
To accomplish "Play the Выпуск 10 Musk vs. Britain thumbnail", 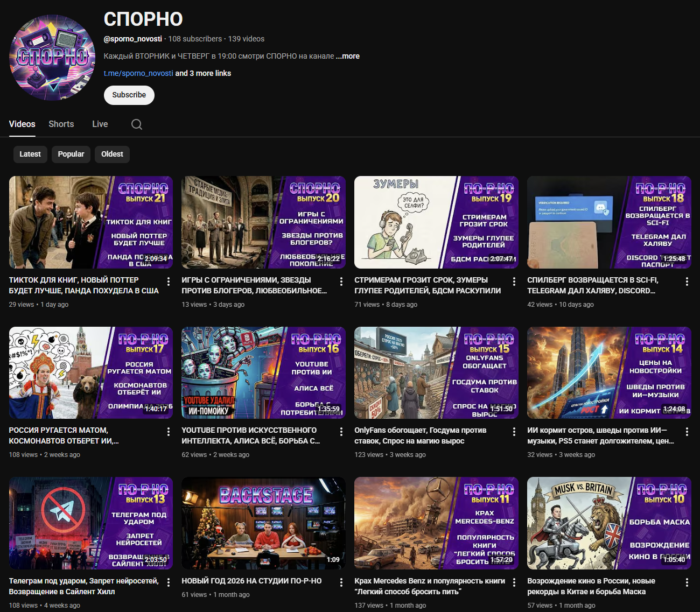I will (x=610, y=523).
